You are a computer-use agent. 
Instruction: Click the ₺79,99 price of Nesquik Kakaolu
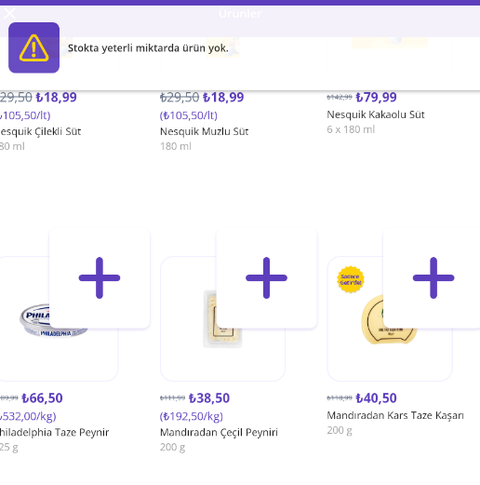[x=376, y=97]
